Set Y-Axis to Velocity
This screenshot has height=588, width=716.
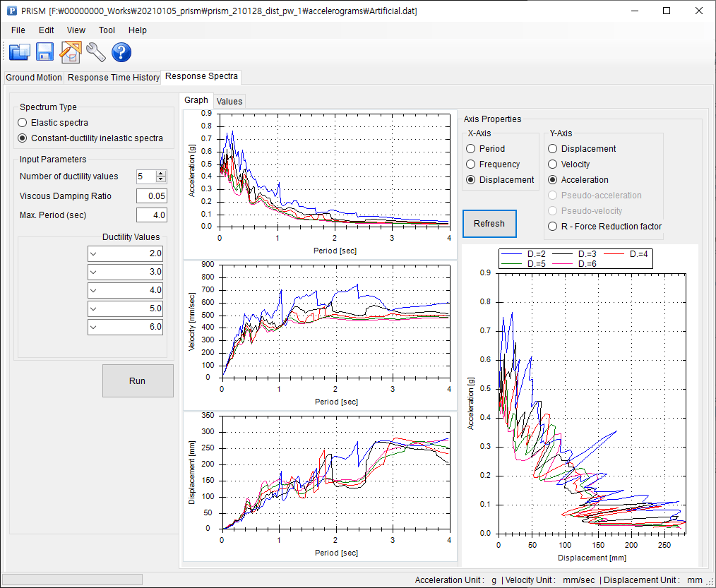pyautogui.click(x=552, y=164)
